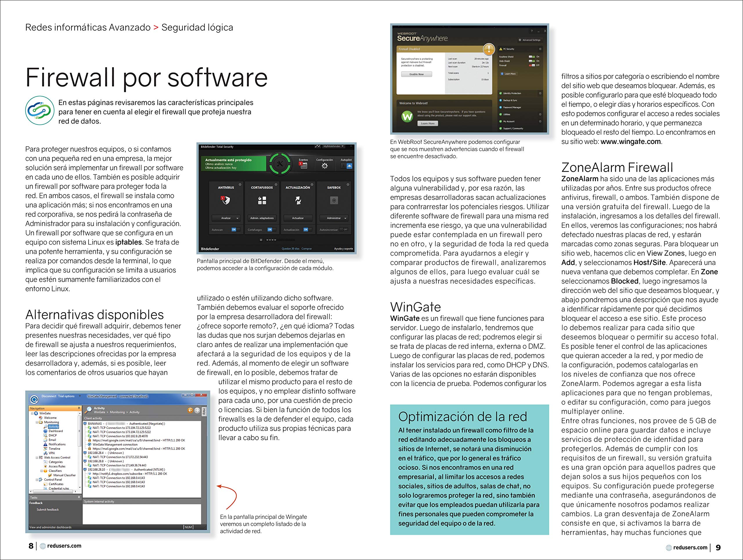Toggle Webroot Realtime Shield switch
743x560 pixels.
[x=532, y=57]
